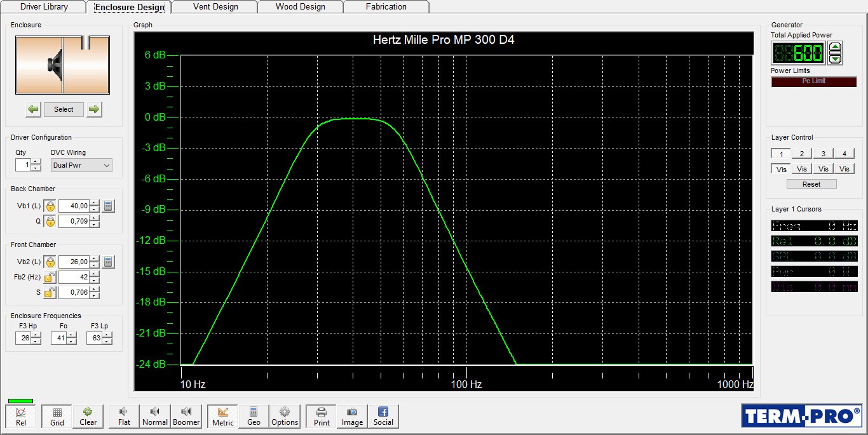The width and height of the screenshot is (868, 435).
Task: Click the Social Facebook icon
Action: (x=383, y=417)
